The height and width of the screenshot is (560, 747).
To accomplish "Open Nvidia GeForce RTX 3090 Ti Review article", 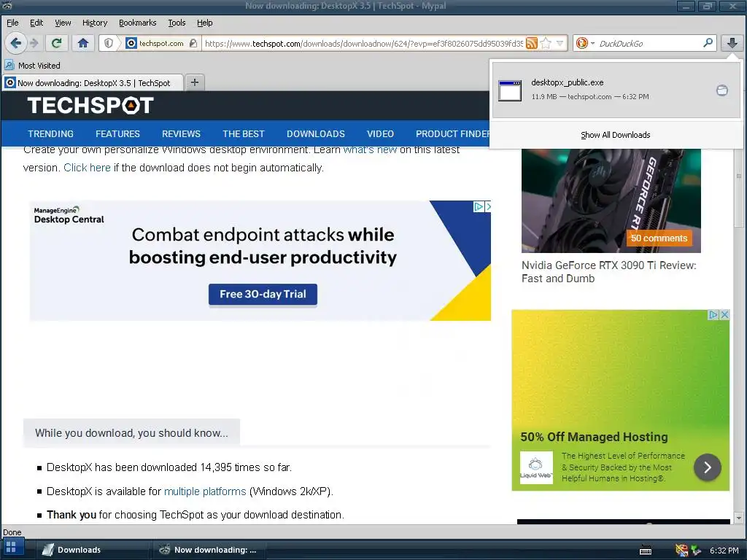I will coord(608,272).
